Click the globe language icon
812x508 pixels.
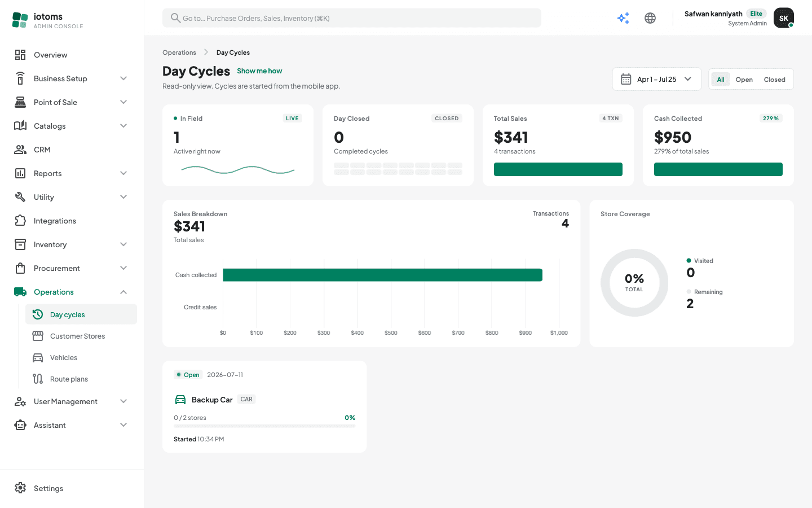pos(650,18)
